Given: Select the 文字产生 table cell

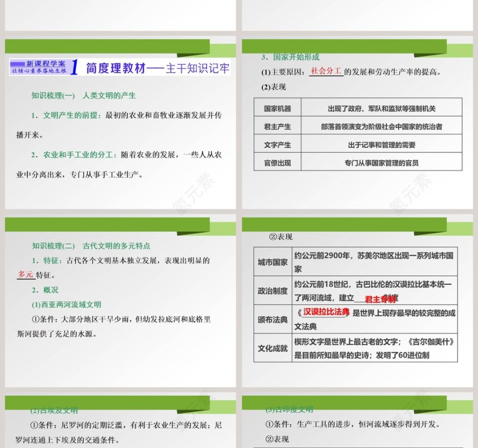Looking at the screenshot, I should click(277, 145).
